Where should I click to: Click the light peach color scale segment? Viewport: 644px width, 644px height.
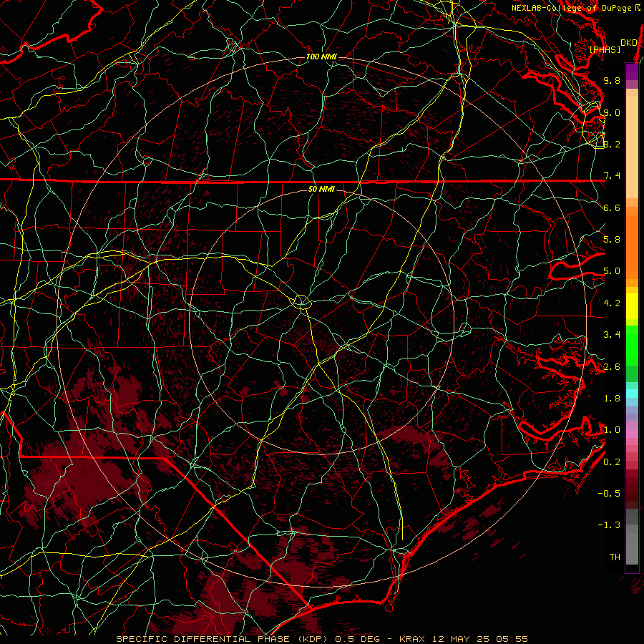click(x=632, y=147)
